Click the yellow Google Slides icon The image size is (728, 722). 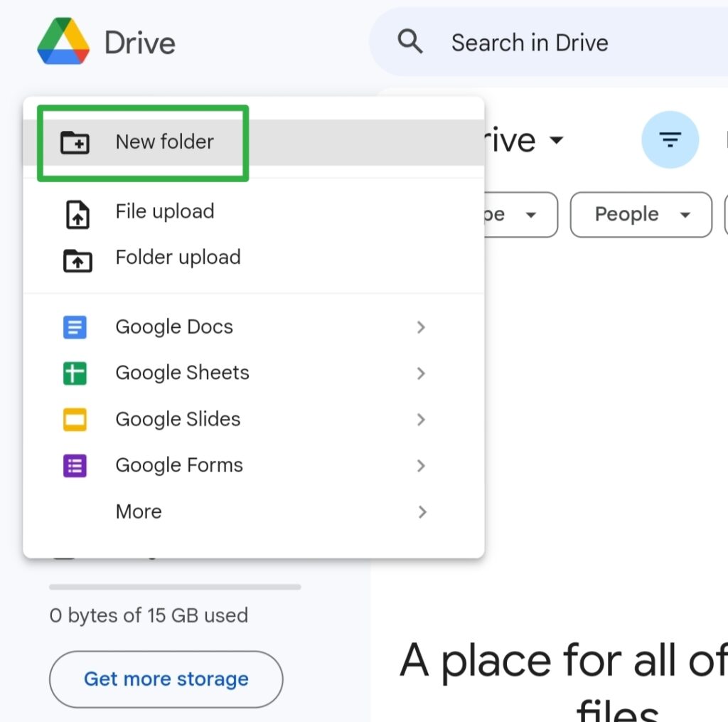click(75, 420)
